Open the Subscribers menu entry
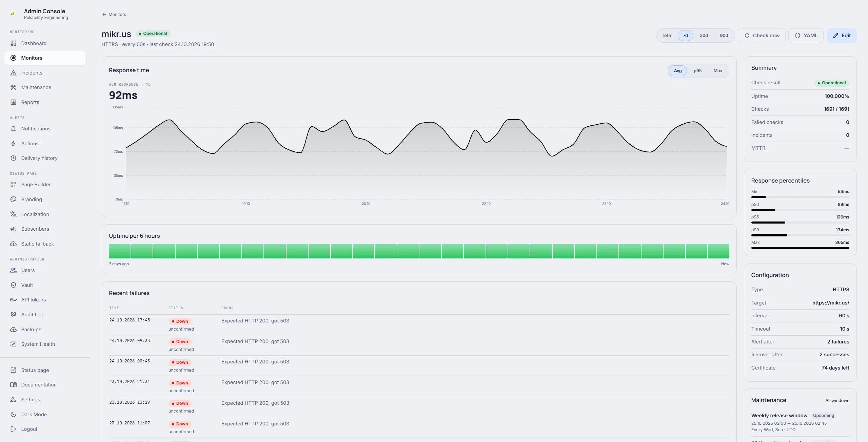Viewport: 868px width, 442px height. (45, 229)
